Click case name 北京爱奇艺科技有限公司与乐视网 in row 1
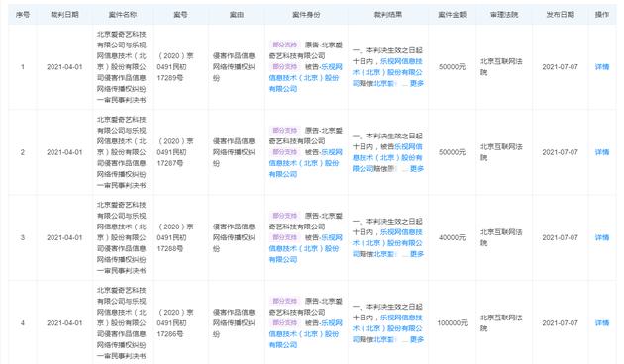 [122, 66]
